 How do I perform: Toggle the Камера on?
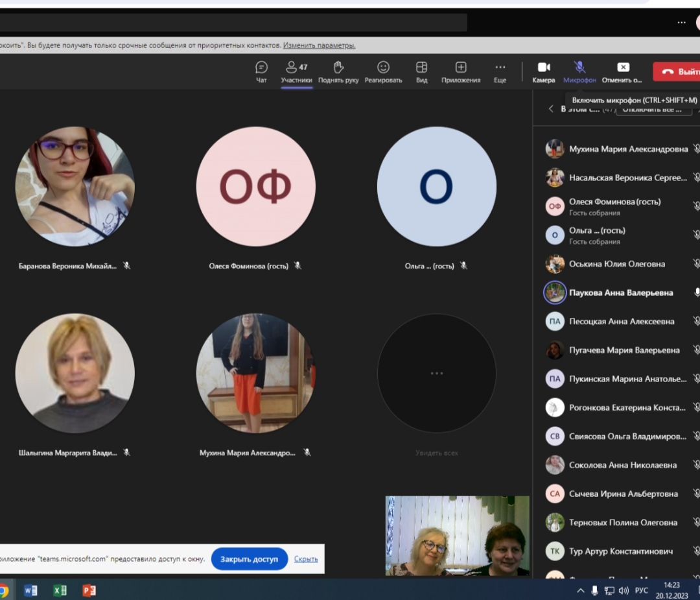[x=543, y=68]
